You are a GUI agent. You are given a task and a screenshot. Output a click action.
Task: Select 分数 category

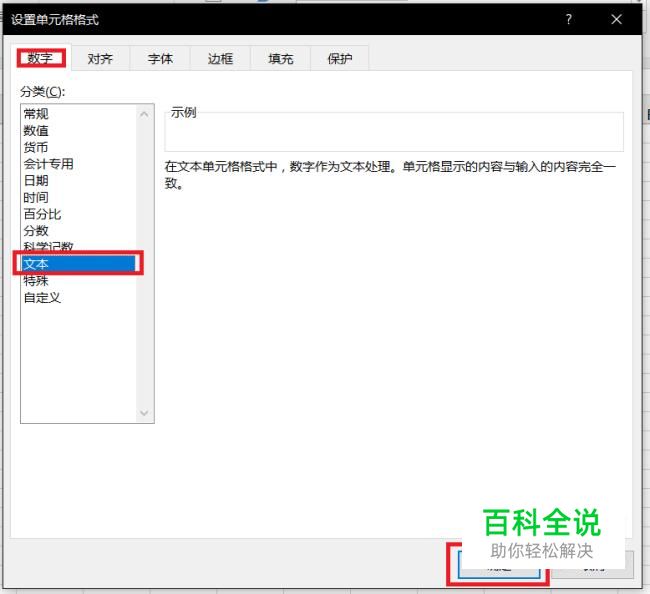pyautogui.click(x=79, y=230)
